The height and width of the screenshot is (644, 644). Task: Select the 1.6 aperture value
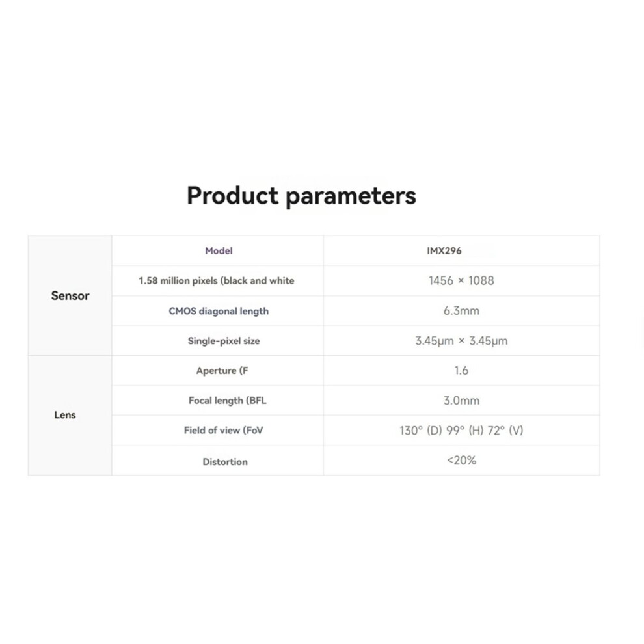461,371
